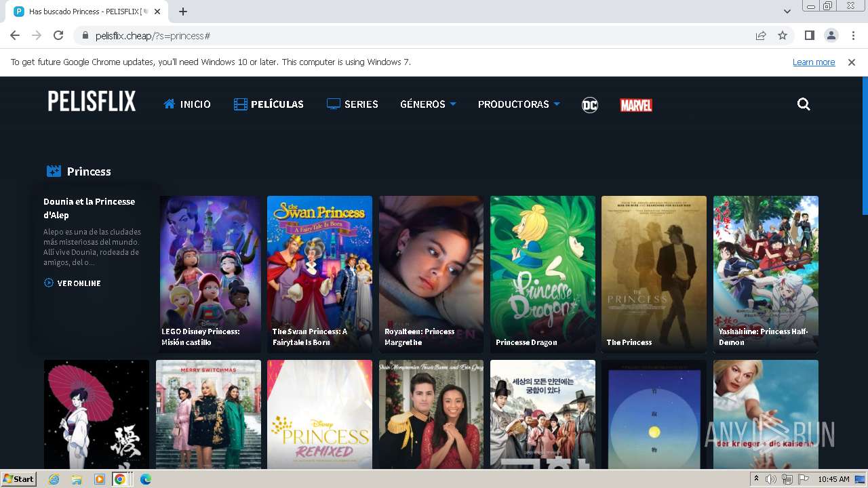Click the Chrome taskbar icon

point(120,479)
